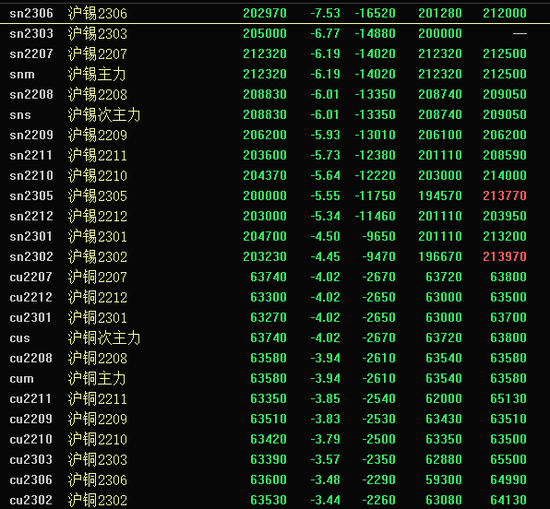
Task: Select the sn2209 contract code
Action: 31,135
